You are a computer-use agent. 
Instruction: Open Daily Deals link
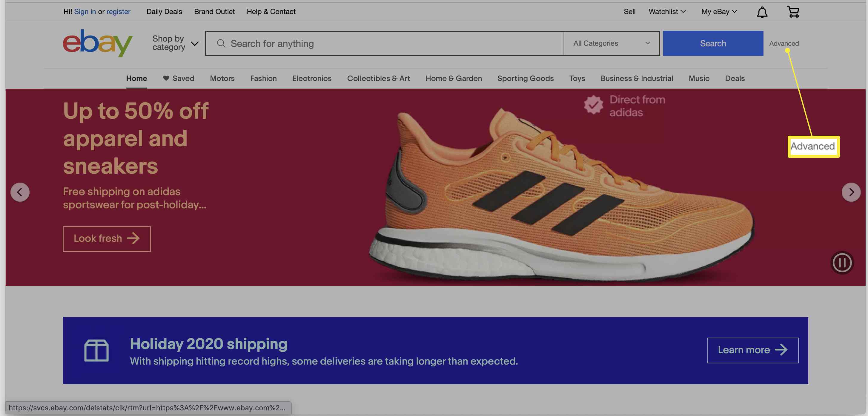click(164, 11)
